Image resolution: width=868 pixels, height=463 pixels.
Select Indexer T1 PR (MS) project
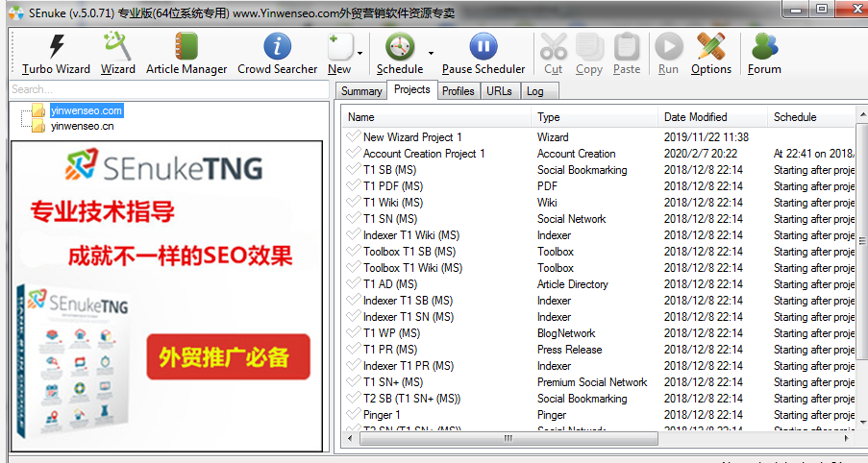pos(409,366)
